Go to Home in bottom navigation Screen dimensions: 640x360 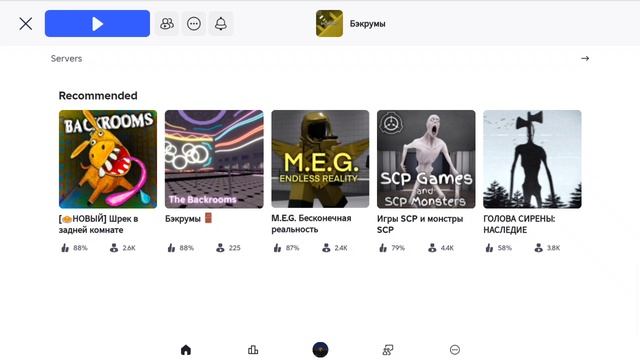coord(186,350)
